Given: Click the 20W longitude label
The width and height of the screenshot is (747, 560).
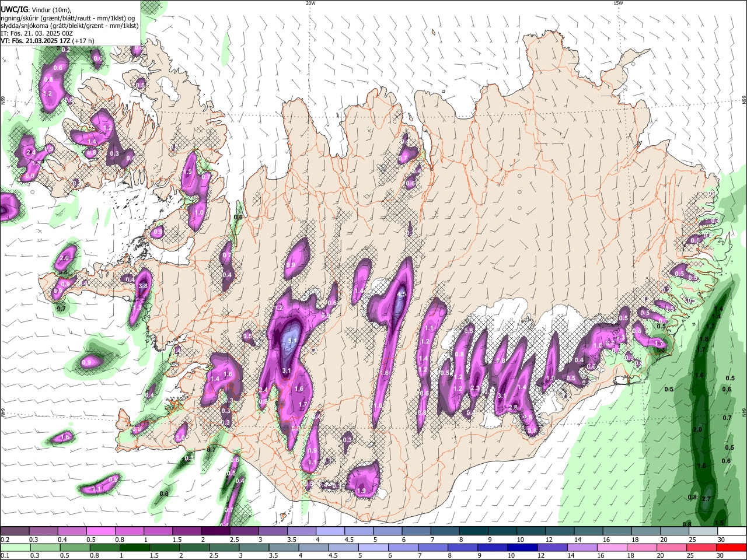Looking at the screenshot, I should 310,3.
